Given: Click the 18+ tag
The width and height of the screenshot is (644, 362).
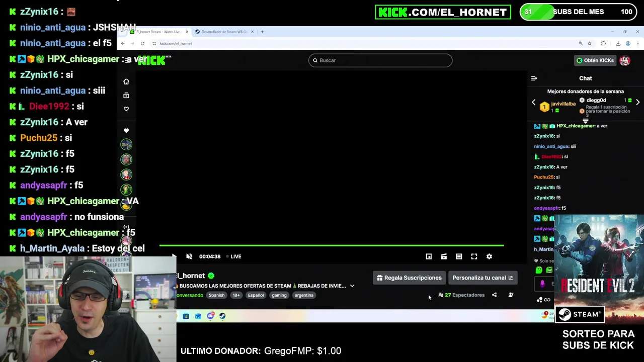Looking at the screenshot, I should click(x=236, y=295).
